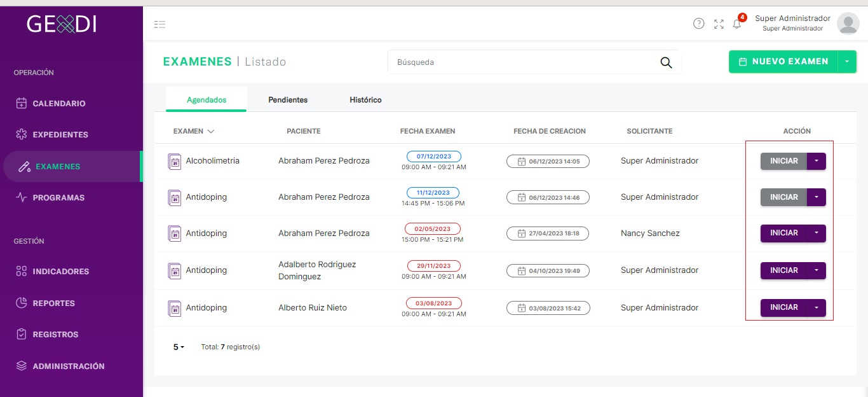This screenshot has height=397, width=868.
Task: Click the Examenes sidebar icon
Action: click(25, 167)
